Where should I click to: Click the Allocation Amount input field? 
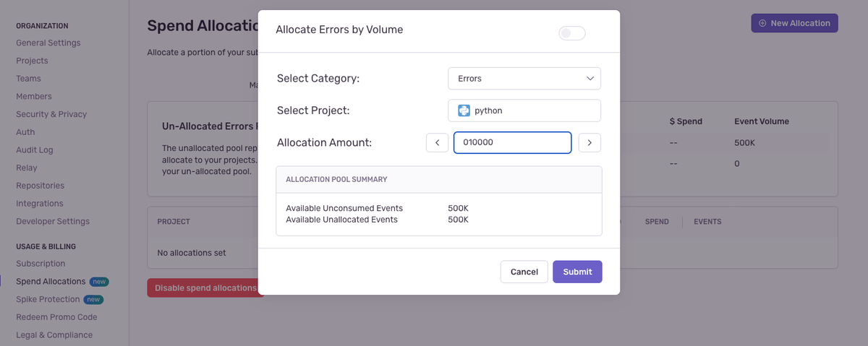coord(512,143)
